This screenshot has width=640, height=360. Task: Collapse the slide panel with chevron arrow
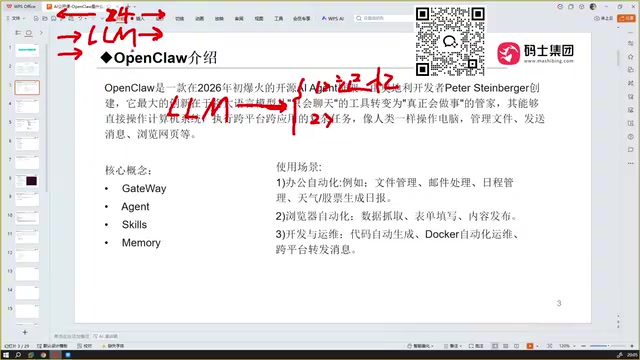[x=41, y=33]
